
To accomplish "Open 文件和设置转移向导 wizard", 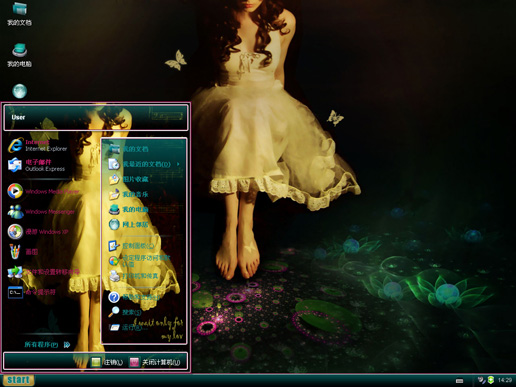I will 44,272.
